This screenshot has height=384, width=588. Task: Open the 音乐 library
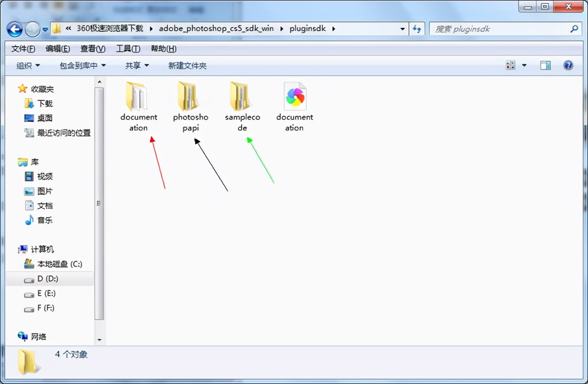click(x=39, y=220)
